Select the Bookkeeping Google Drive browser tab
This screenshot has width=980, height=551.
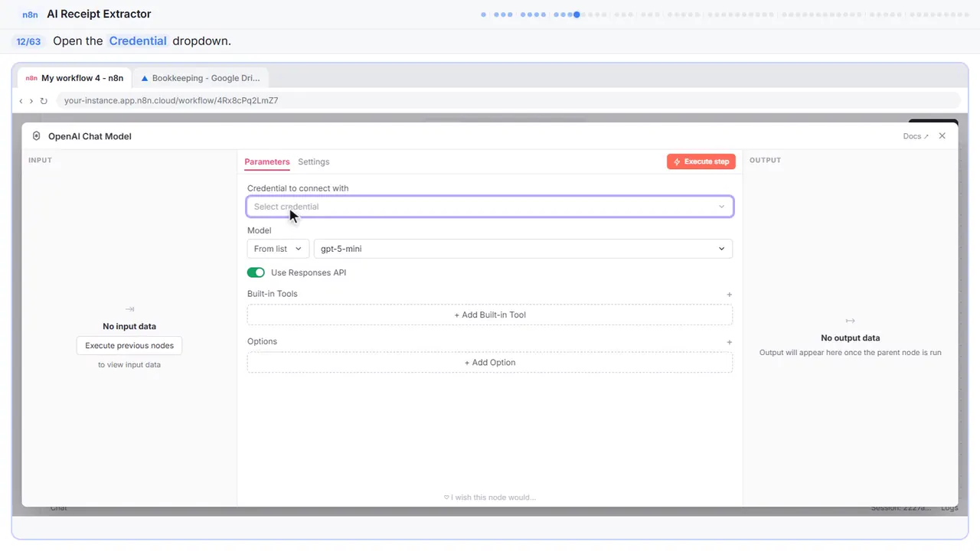201,78
